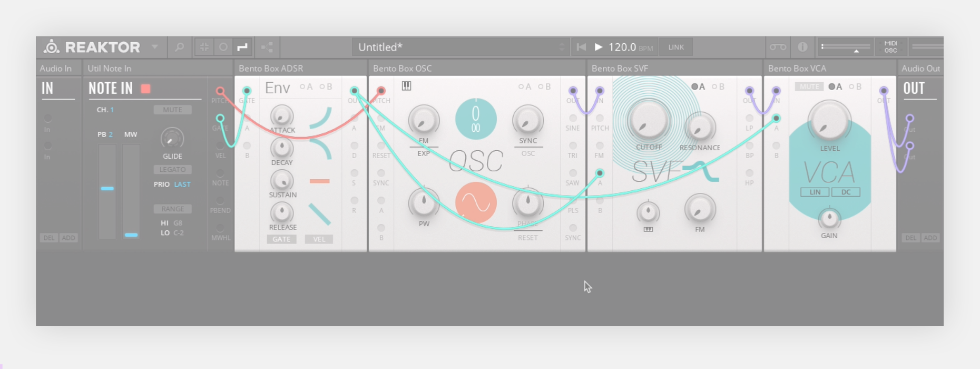The width and height of the screenshot is (980, 369).
Task: Open the PRIO LAST priority selector
Action: pyautogui.click(x=182, y=184)
